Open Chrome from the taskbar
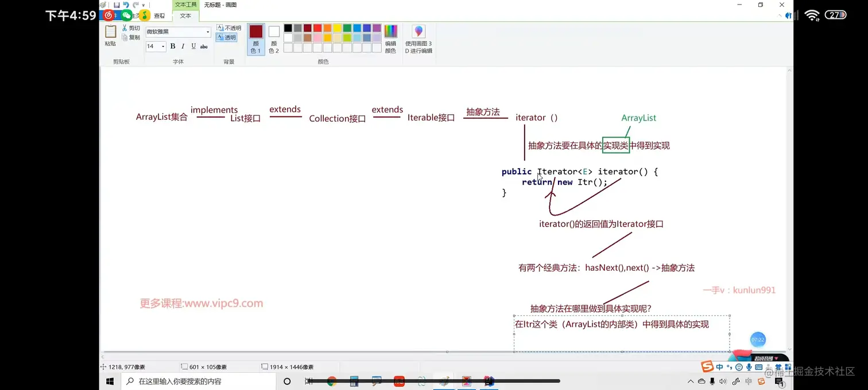 click(x=332, y=380)
